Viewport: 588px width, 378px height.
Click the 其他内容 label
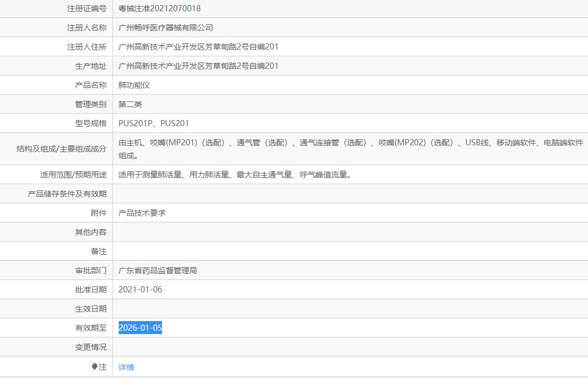tap(91, 232)
